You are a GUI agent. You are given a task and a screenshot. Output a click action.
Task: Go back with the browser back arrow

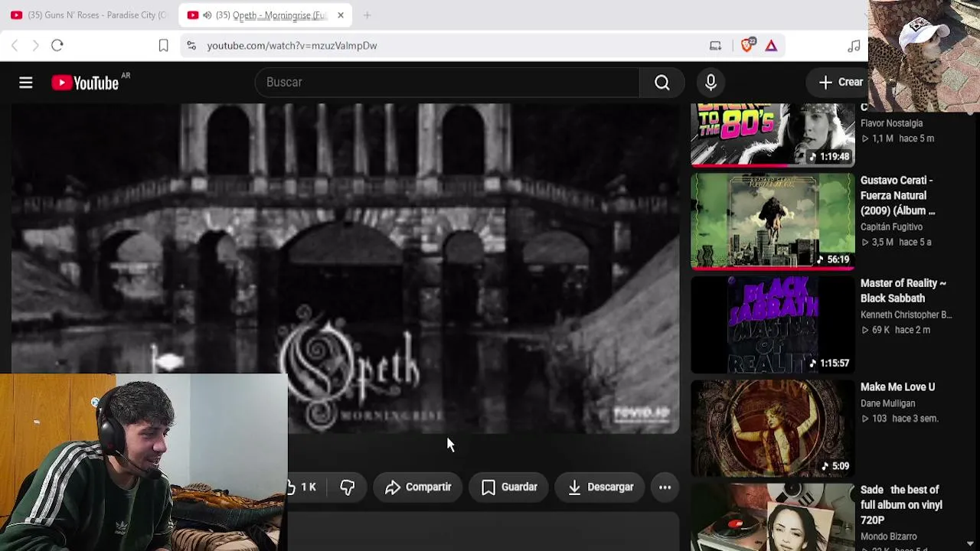(15, 46)
